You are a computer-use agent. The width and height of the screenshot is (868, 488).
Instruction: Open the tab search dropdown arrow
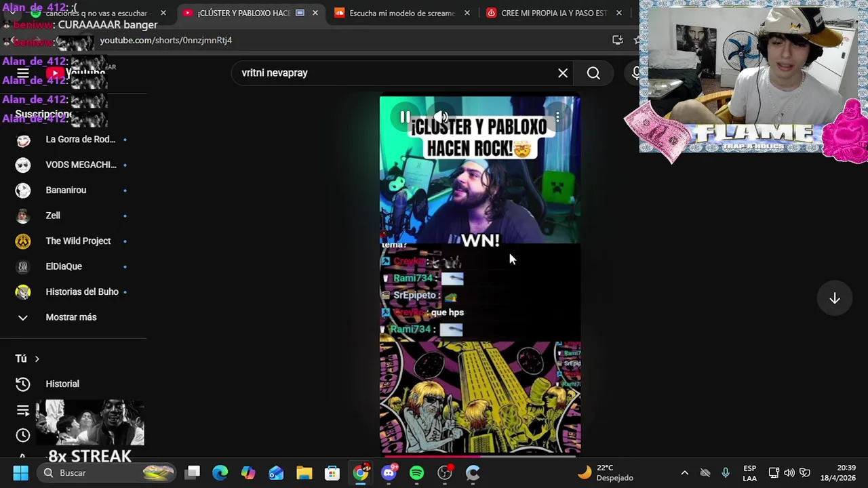click(x=12, y=13)
